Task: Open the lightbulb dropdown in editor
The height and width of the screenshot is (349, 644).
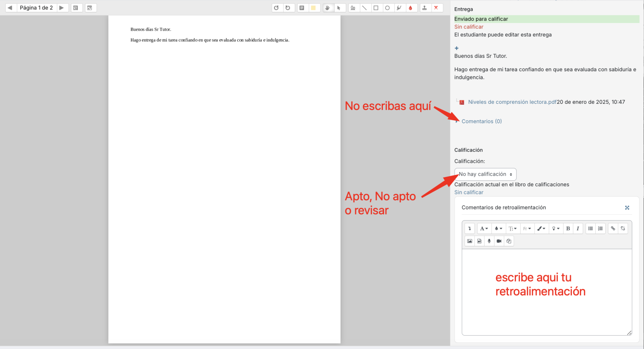Action: [555, 228]
